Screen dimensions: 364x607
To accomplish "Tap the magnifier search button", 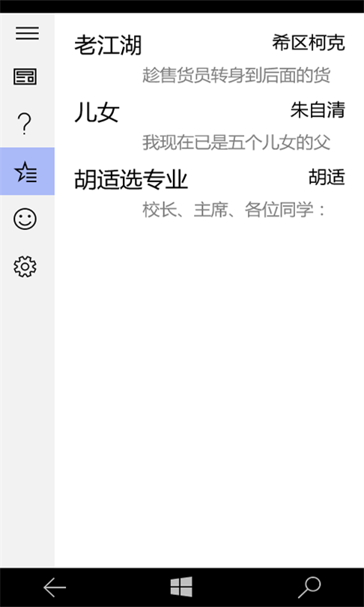I will click(309, 588).
